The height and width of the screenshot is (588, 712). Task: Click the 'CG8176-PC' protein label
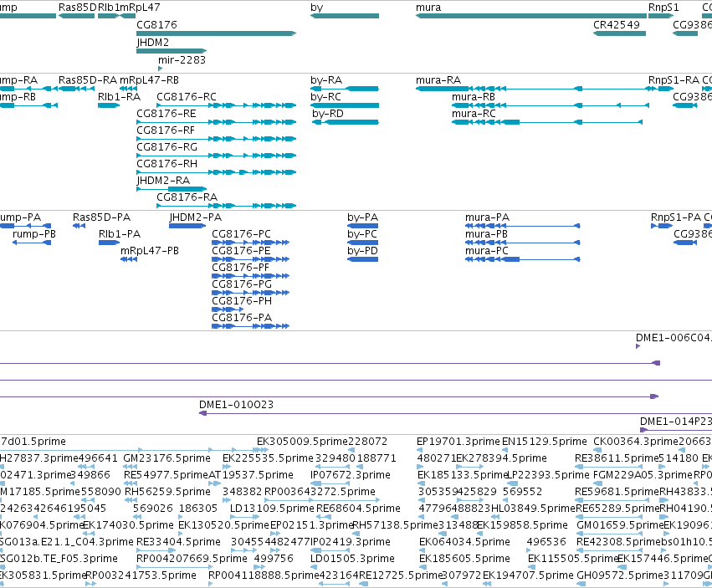pyautogui.click(x=241, y=234)
